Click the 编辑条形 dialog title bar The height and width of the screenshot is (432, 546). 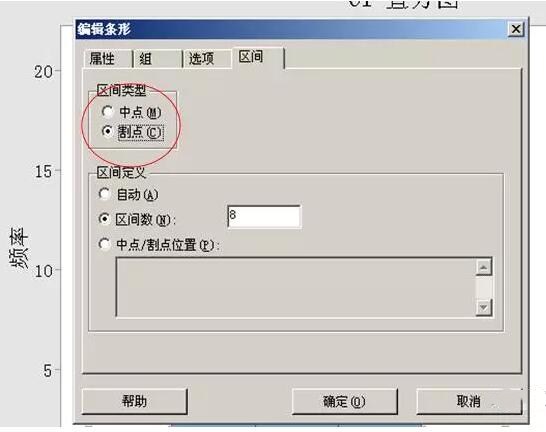coord(291,29)
